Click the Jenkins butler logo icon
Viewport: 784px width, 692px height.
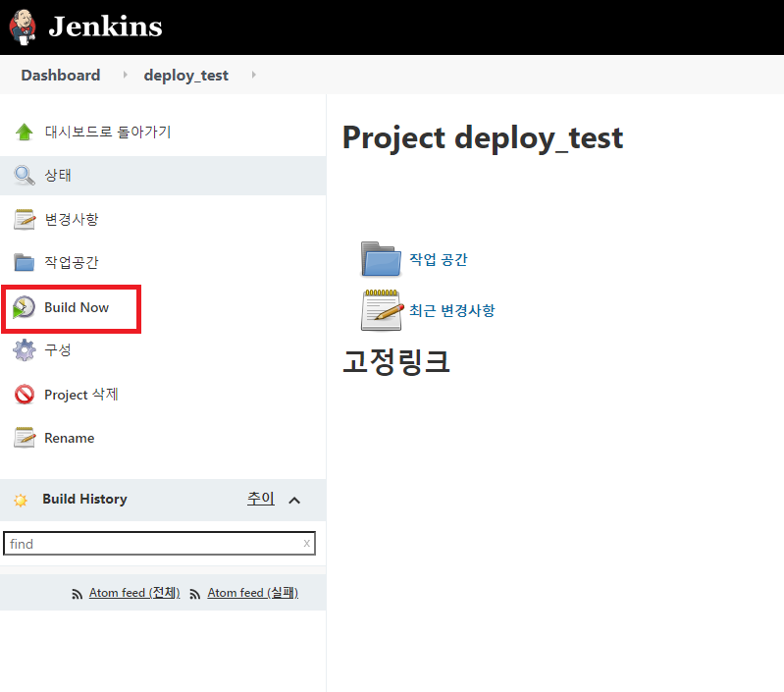point(23,27)
